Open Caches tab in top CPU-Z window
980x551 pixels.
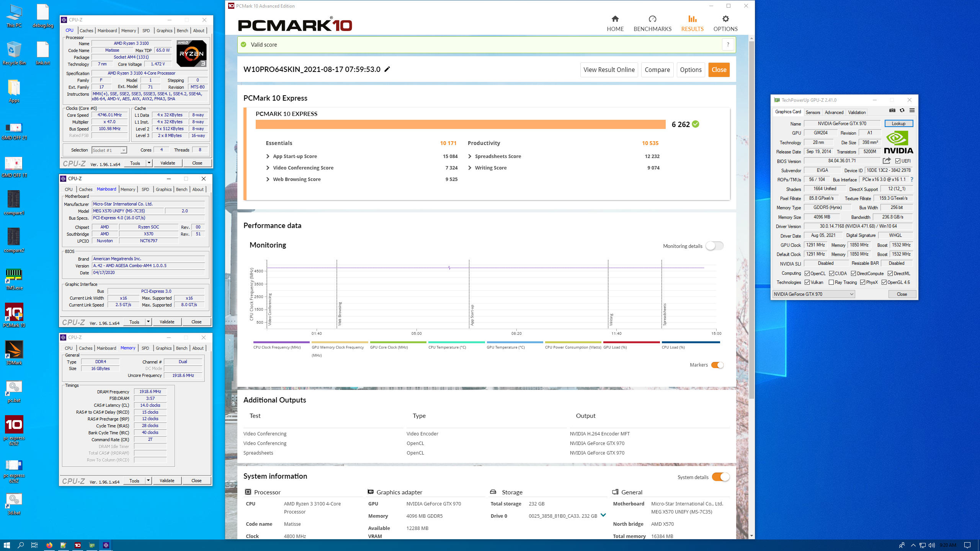pyautogui.click(x=86, y=31)
